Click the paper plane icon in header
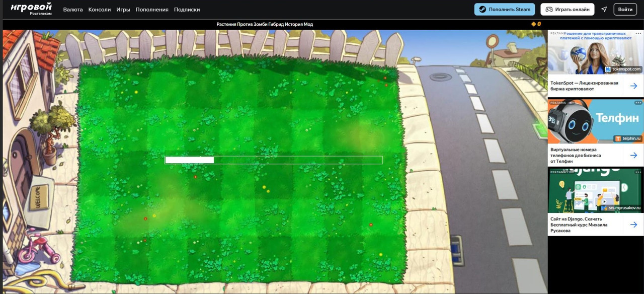 pos(604,10)
